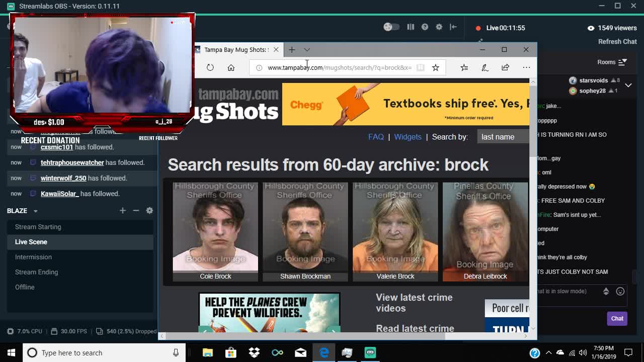The image size is (644, 362).
Task: Remove selected scene with minus icon
Action: click(136, 211)
